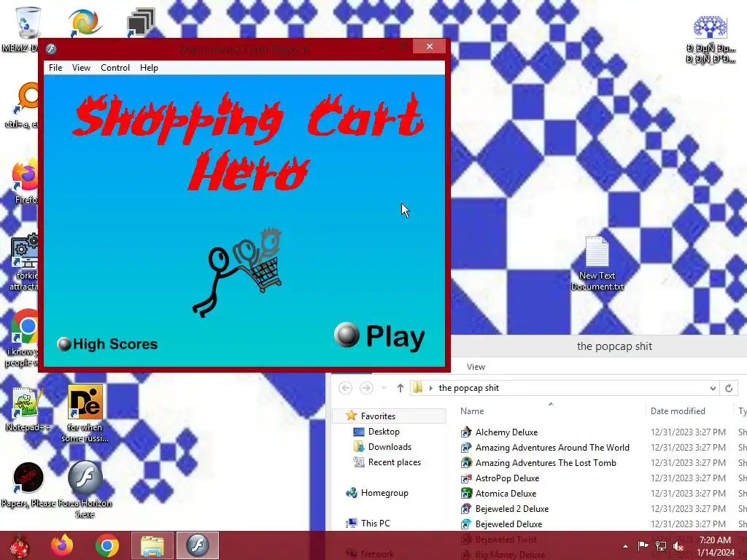Open the recent locations dropdown in Explorer
This screenshot has height=560, width=747.
384,388
